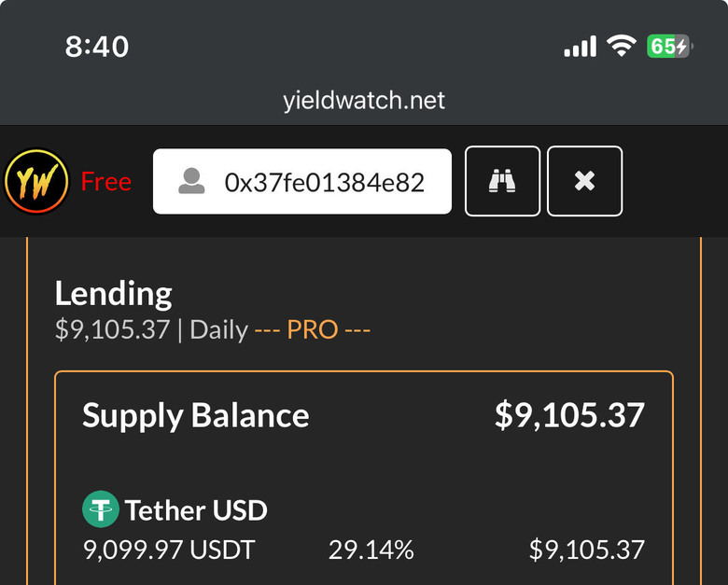Screen dimensions: 728x585
Task: Open the --- PRO --- upgrade link
Action: (312, 329)
